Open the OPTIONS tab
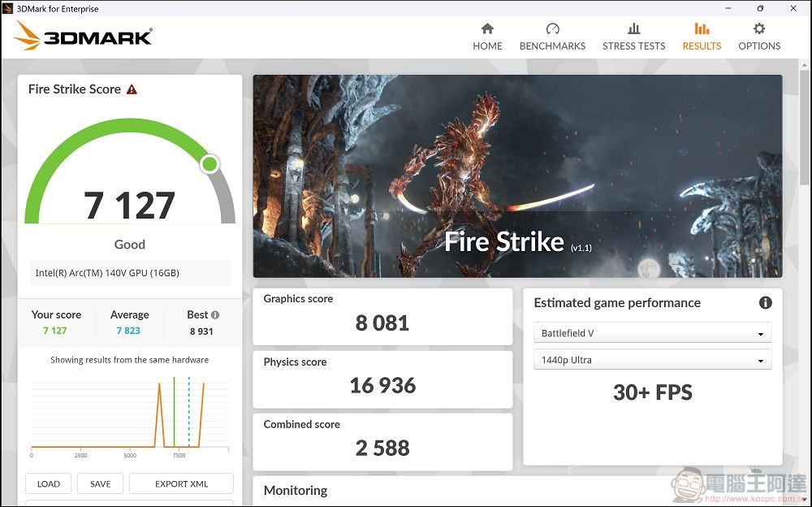Viewport: 812px width, 507px height. [x=759, y=37]
